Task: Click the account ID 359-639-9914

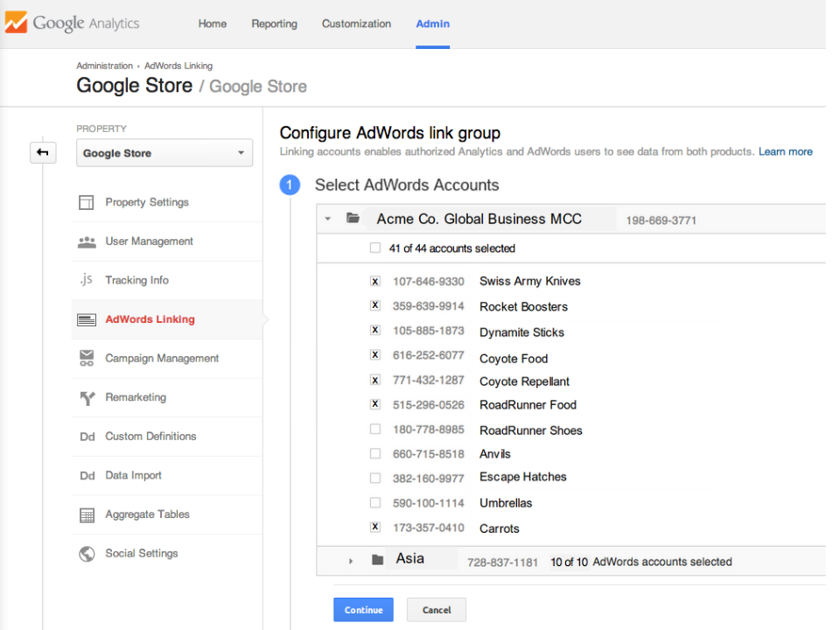Action: coord(429,306)
